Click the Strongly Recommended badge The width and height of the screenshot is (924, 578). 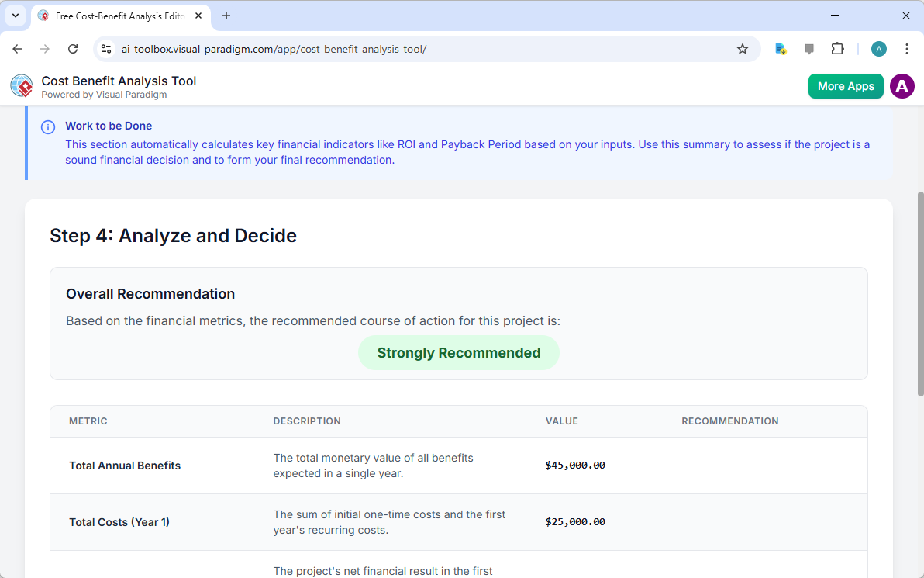tap(458, 352)
